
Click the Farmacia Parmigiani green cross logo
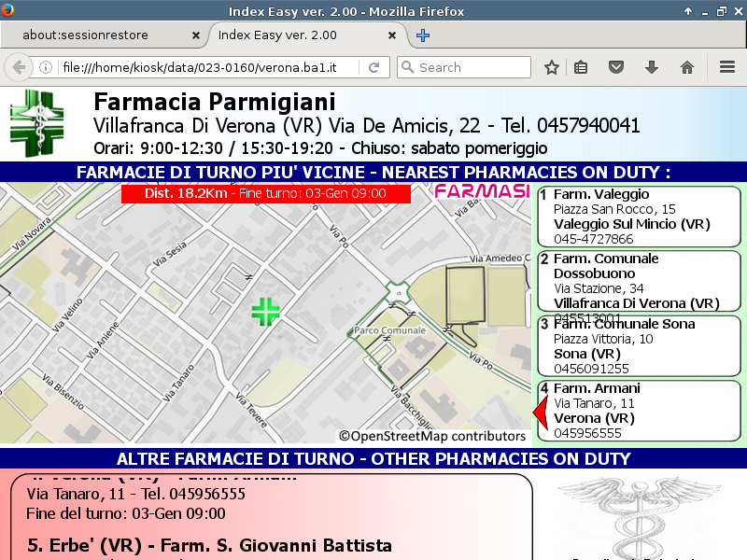click(x=38, y=123)
